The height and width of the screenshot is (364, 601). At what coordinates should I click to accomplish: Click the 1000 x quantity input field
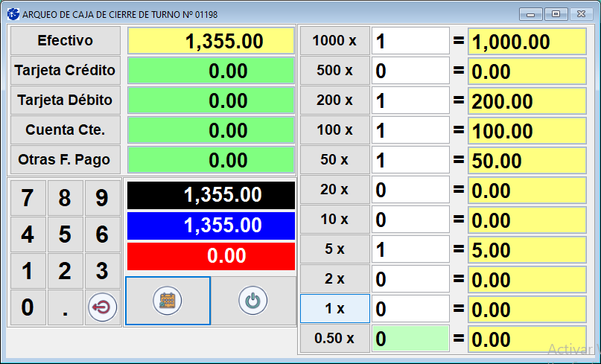pos(410,41)
